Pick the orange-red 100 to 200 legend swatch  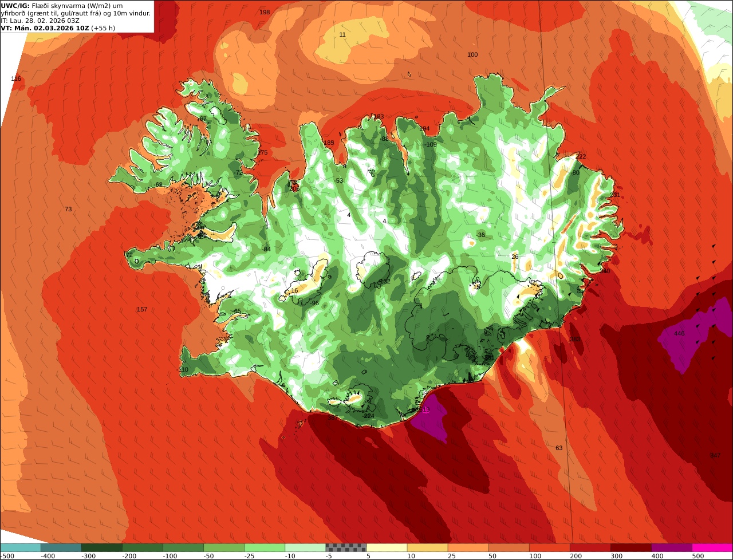pos(549,547)
